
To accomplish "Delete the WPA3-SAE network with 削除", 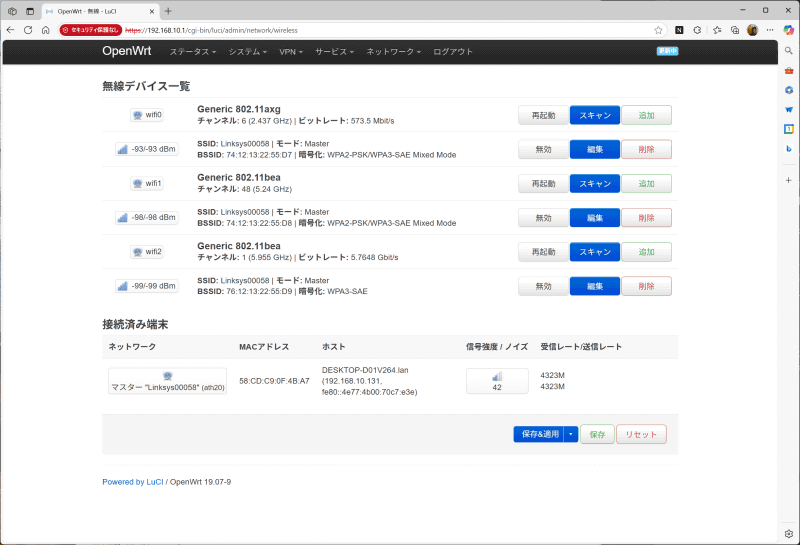I will [646, 286].
